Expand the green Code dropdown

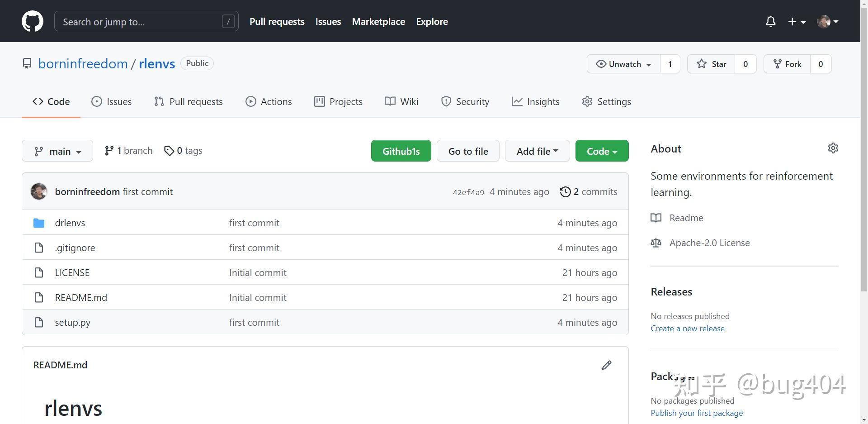[x=602, y=151]
